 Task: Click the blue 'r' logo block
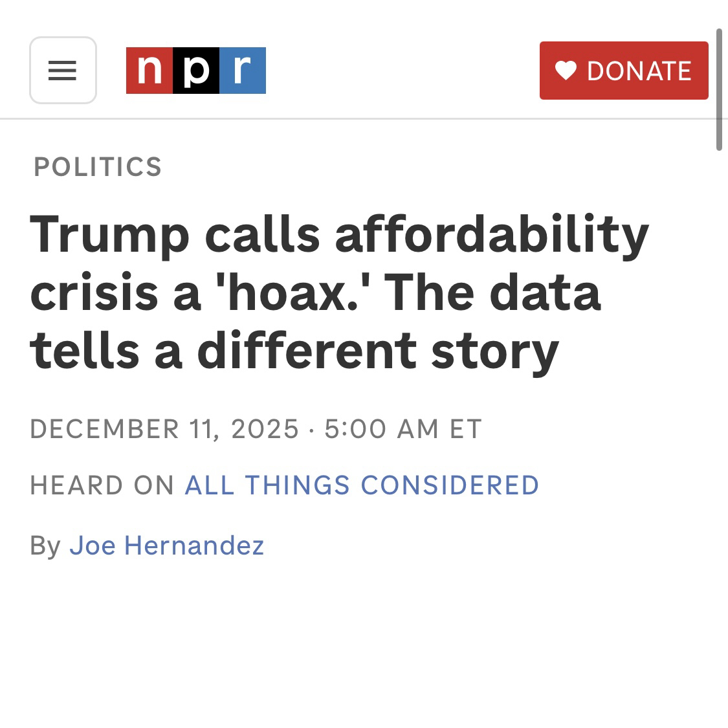[x=243, y=71]
